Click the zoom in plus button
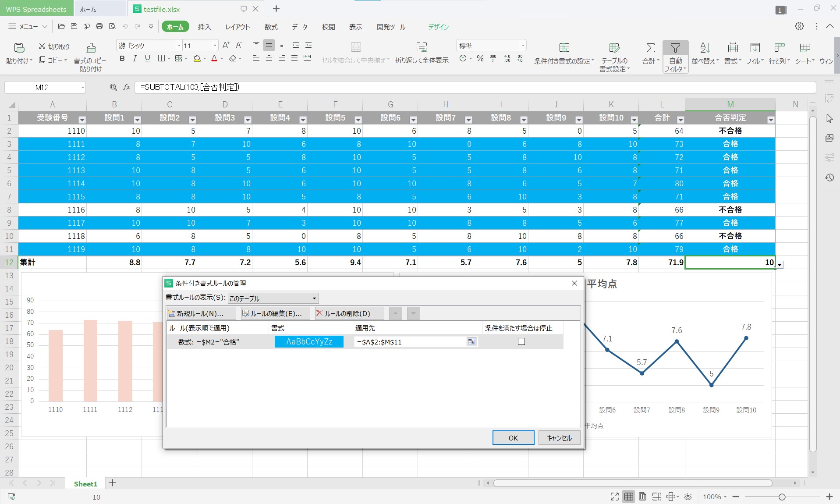This screenshot has height=504, width=840. (829, 497)
